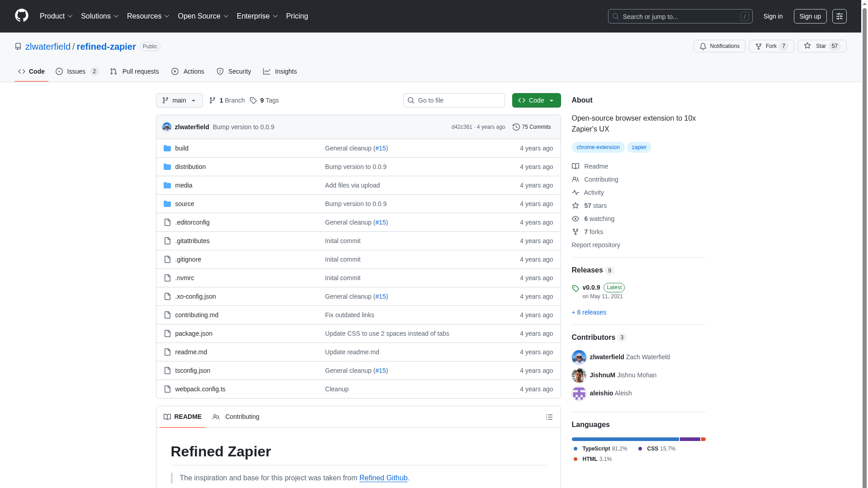The width and height of the screenshot is (868, 488).
Task: Click the global navigation settings icon at top right
Action: [x=839, y=16]
